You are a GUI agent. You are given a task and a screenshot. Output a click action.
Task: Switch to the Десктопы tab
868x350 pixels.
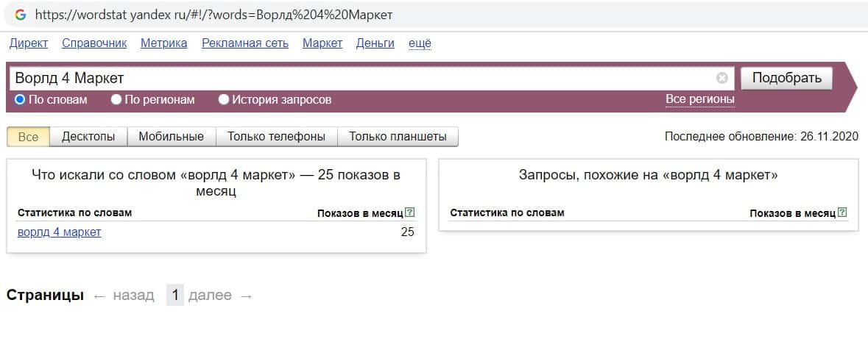pyautogui.click(x=88, y=137)
